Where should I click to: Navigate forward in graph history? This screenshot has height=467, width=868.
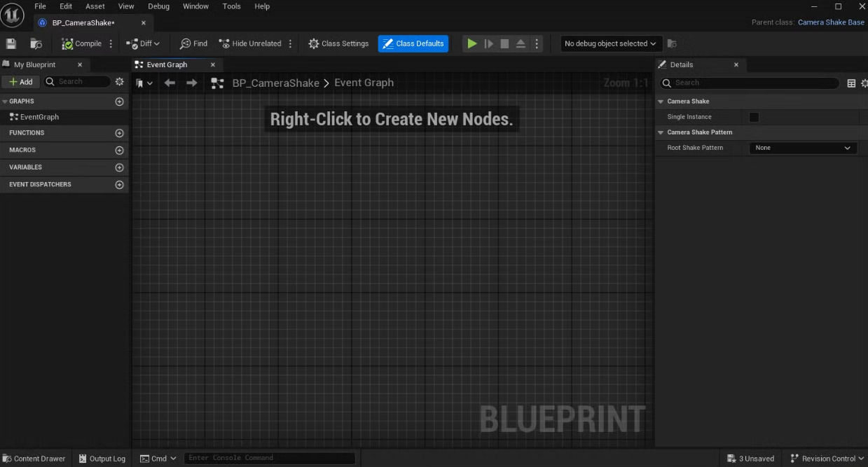tap(192, 83)
